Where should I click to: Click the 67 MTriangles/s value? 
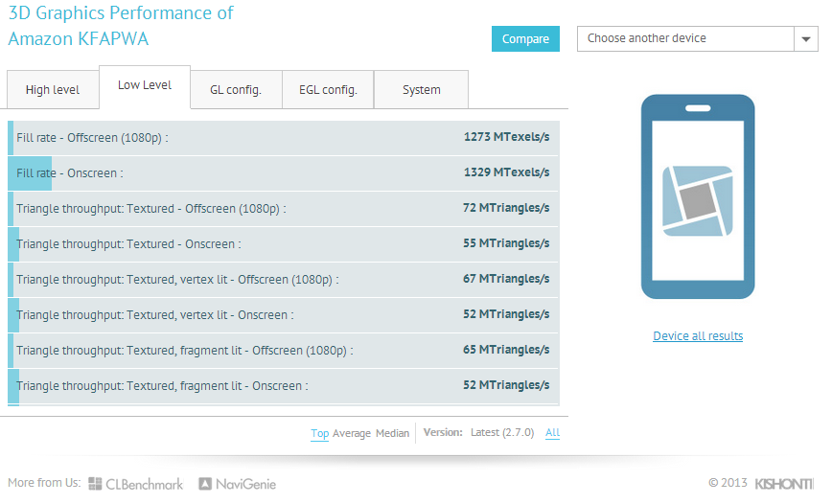coord(506,279)
